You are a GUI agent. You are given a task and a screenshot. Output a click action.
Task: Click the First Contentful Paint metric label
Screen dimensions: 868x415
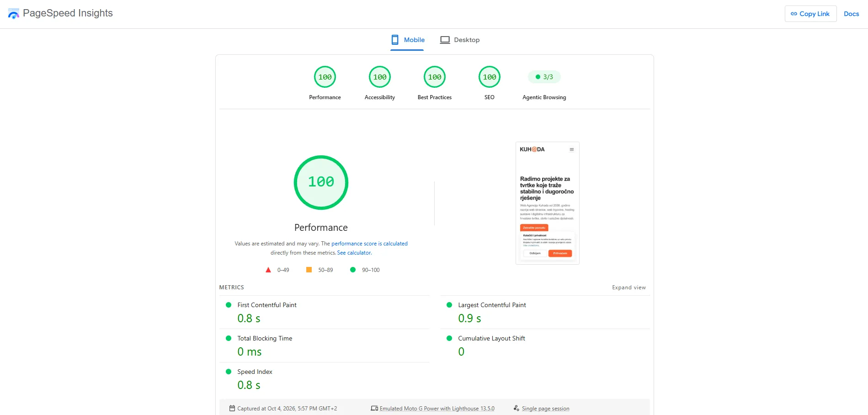tap(267, 305)
